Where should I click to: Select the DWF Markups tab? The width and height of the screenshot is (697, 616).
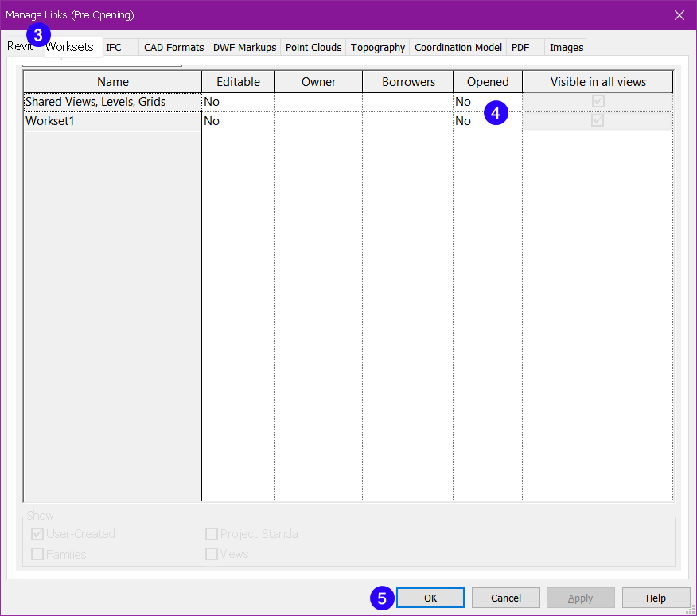tap(244, 47)
